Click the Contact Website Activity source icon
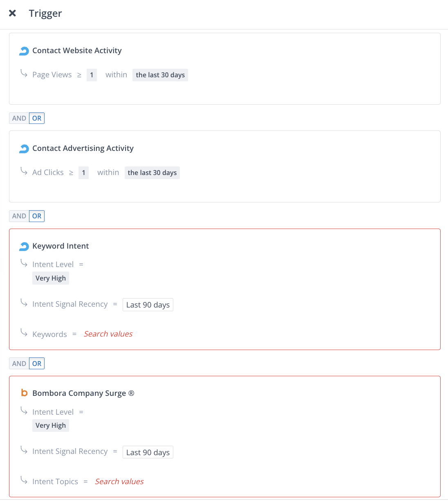Viewport: 448px width, 503px height. [24, 51]
